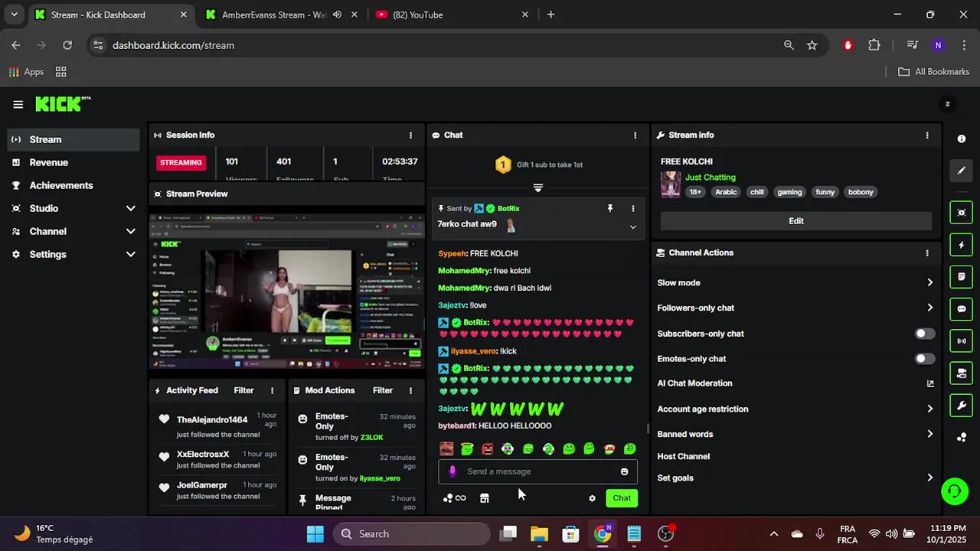This screenshot has height=551, width=980.
Task: Send message with the Chat button
Action: [622, 498]
